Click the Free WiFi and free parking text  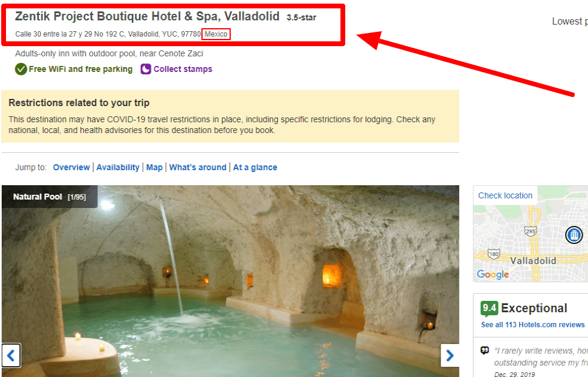(x=81, y=69)
